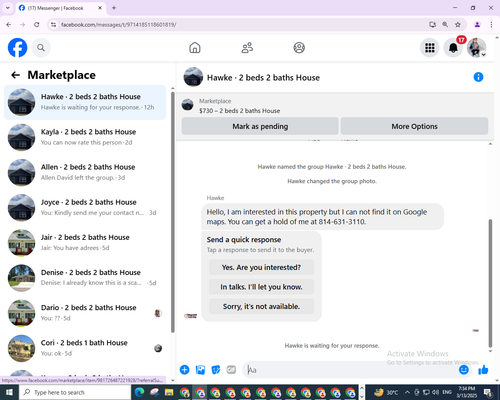Open the nine-dot Menu grid
Viewport: 500px width, 400px height.
[x=430, y=48]
